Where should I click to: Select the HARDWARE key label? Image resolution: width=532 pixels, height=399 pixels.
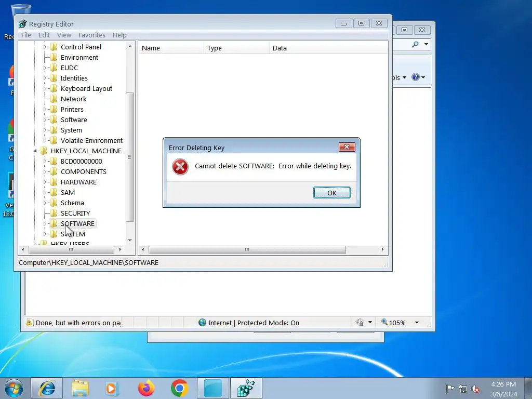[x=78, y=182]
